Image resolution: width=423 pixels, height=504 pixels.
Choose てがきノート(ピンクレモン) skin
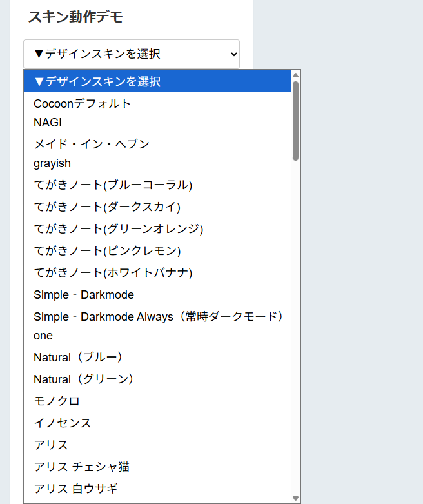coord(107,250)
